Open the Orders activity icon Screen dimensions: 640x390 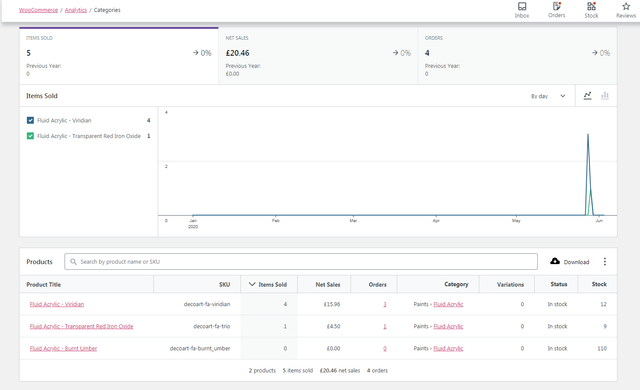[x=557, y=6]
